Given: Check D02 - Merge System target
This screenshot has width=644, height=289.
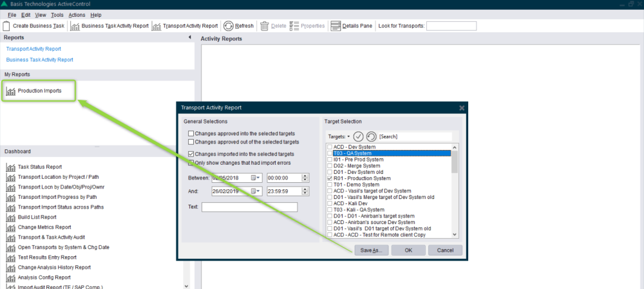Looking at the screenshot, I should point(329,166).
